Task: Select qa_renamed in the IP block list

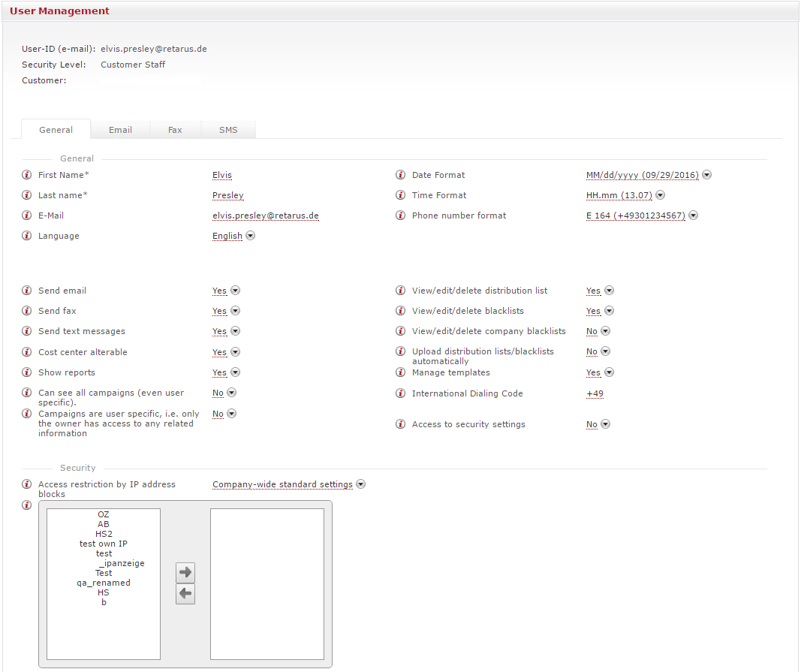Action: (x=104, y=583)
